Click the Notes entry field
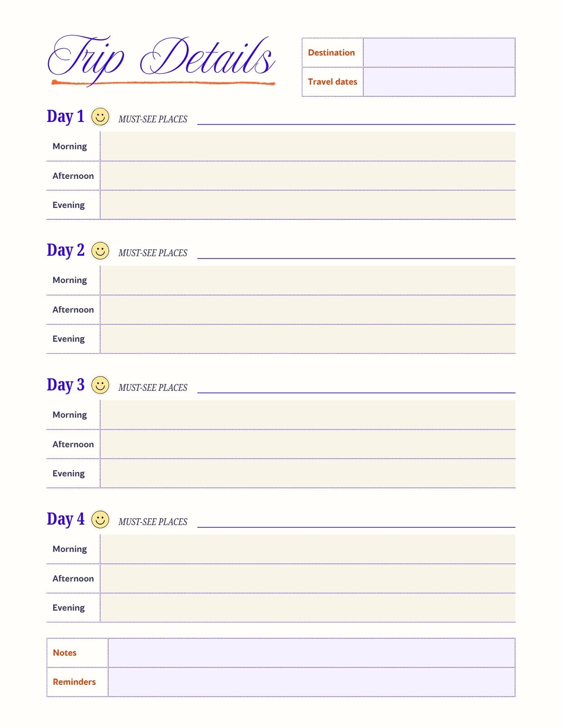 311,653
